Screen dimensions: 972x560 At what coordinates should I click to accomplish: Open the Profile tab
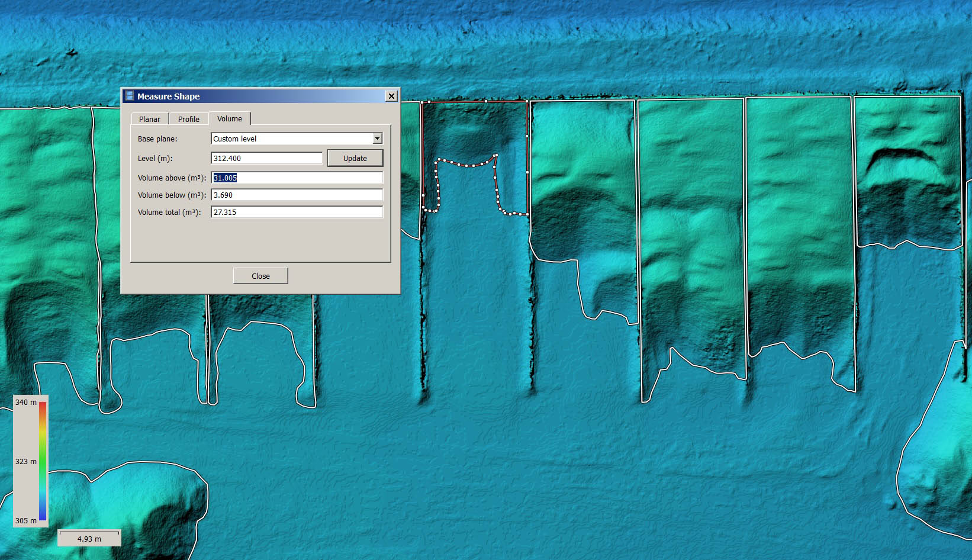pos(189,119)
